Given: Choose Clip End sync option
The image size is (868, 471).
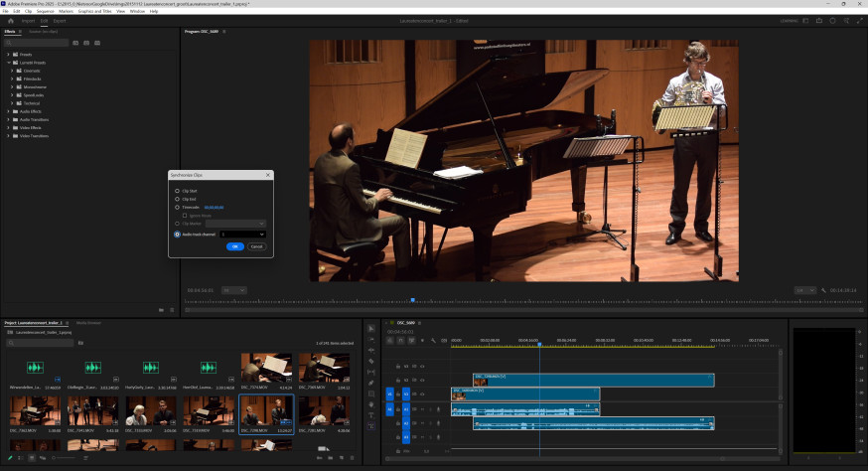Looking at the screenshot, I should click(x=177, y=199).
